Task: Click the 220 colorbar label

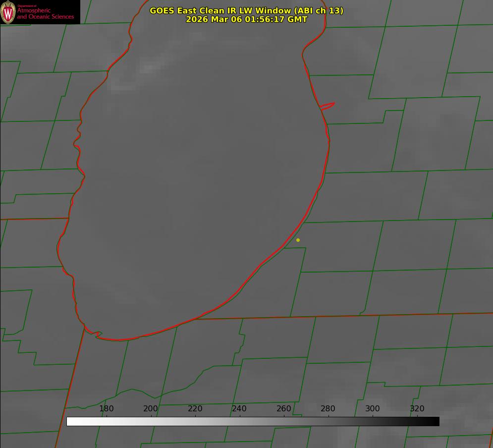Action: (x=195, y=408)
